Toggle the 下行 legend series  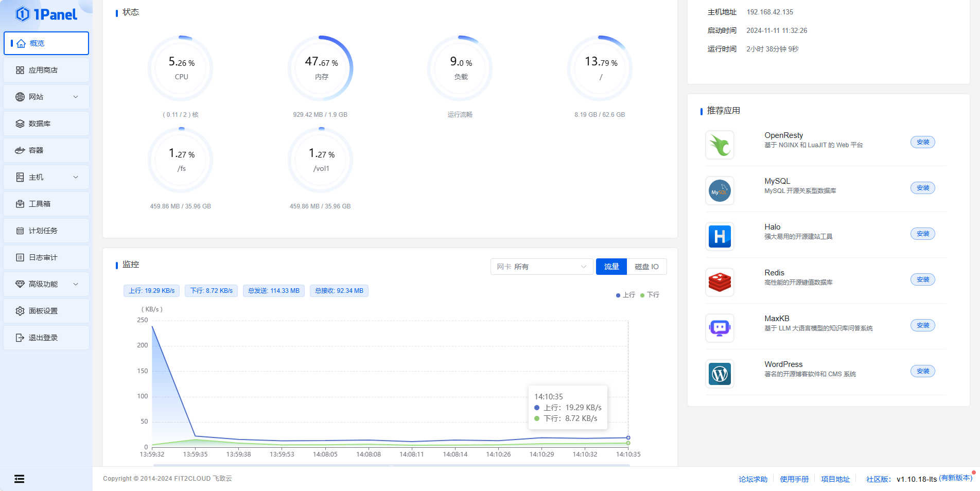(650, 295)
